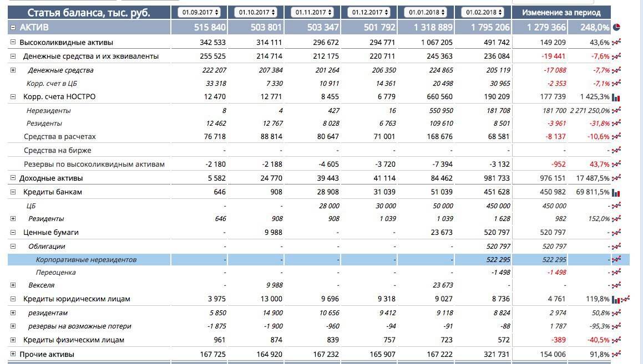
Task: Expand Резиденты under Кредиты банкам
Action: 13,219
